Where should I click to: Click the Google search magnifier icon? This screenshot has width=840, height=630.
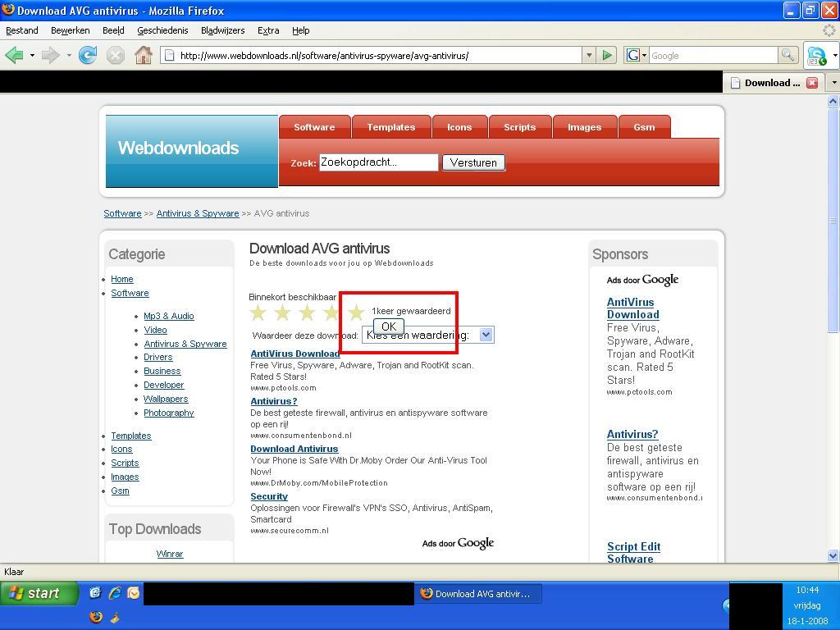pyautogui.click(x=787, y=55)
